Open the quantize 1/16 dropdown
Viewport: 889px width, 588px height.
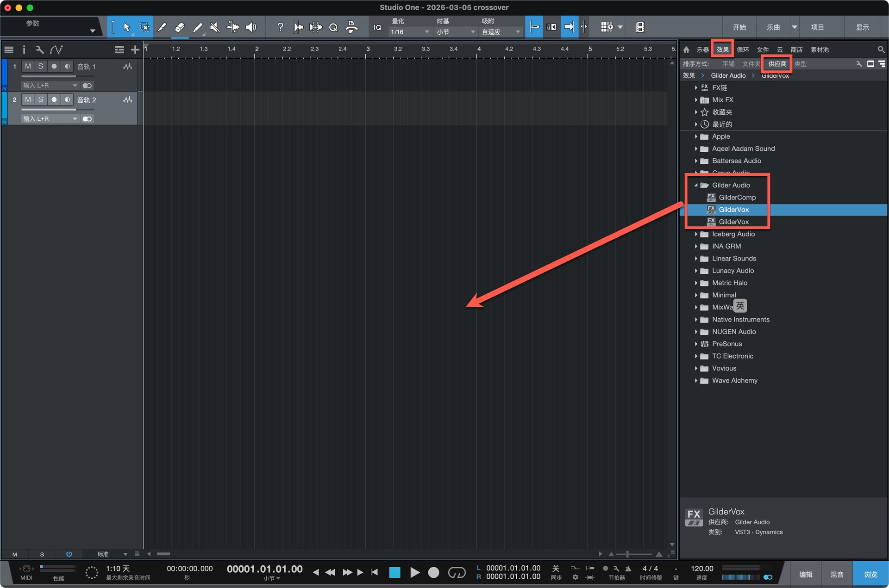pyautogui.click(x=410, y=32)
